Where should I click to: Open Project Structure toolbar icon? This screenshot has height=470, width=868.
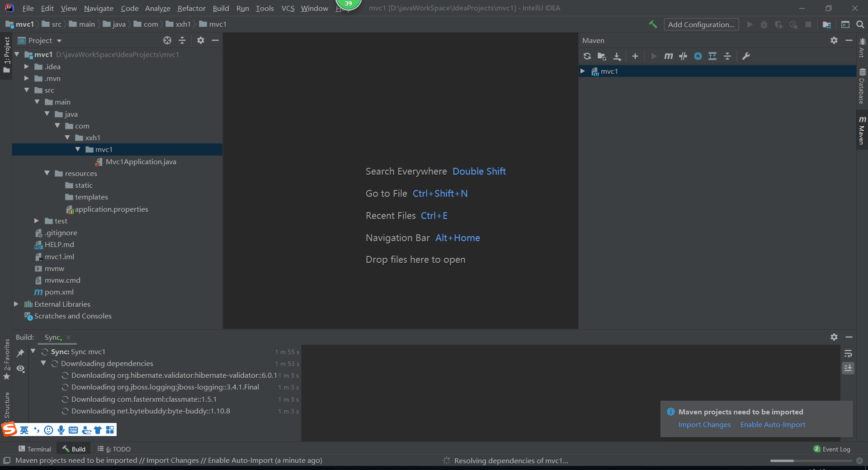827,24
